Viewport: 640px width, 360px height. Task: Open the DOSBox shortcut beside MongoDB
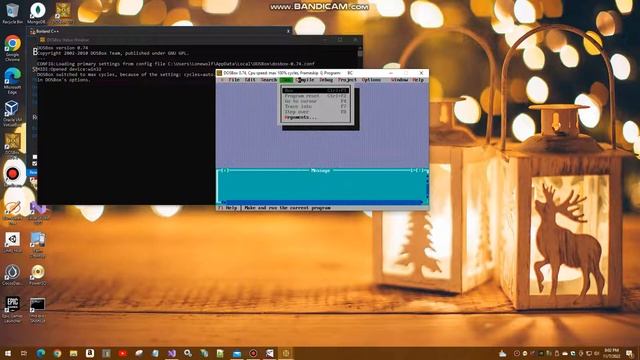(x=62, y=13)
